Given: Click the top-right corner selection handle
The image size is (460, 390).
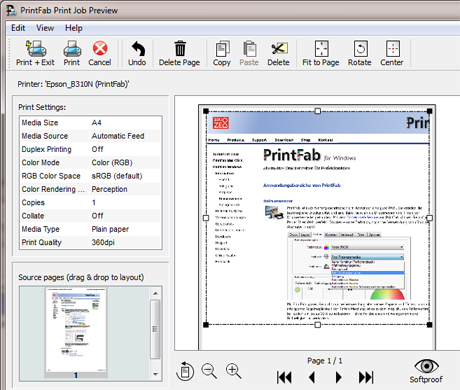Looking at the screenshot, I should [430, 111].
